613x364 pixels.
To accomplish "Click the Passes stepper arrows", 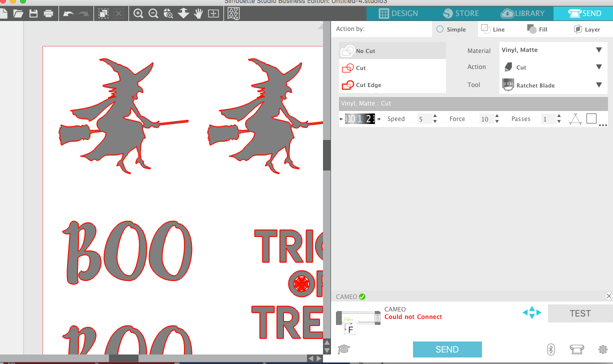I will (x=559, y=119).
